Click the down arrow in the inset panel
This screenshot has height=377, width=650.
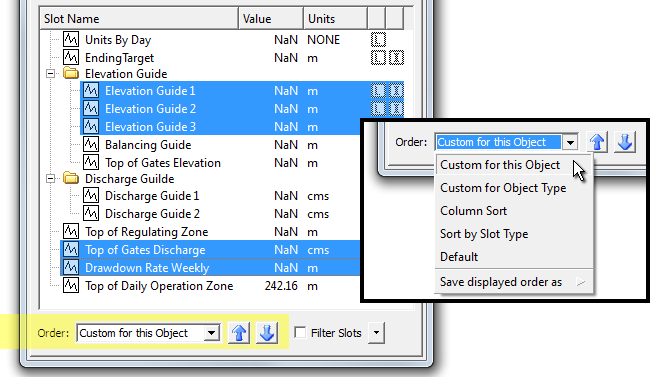point(625,142)
